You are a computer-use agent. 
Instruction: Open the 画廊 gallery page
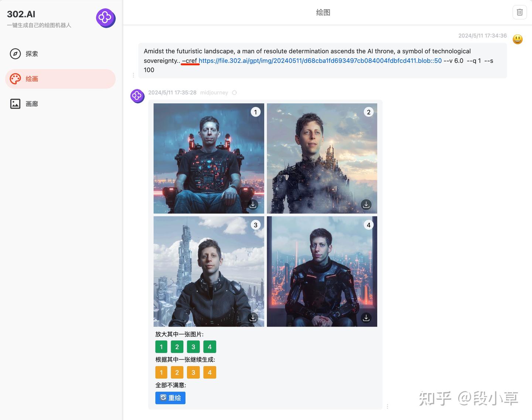pos(60,104)
